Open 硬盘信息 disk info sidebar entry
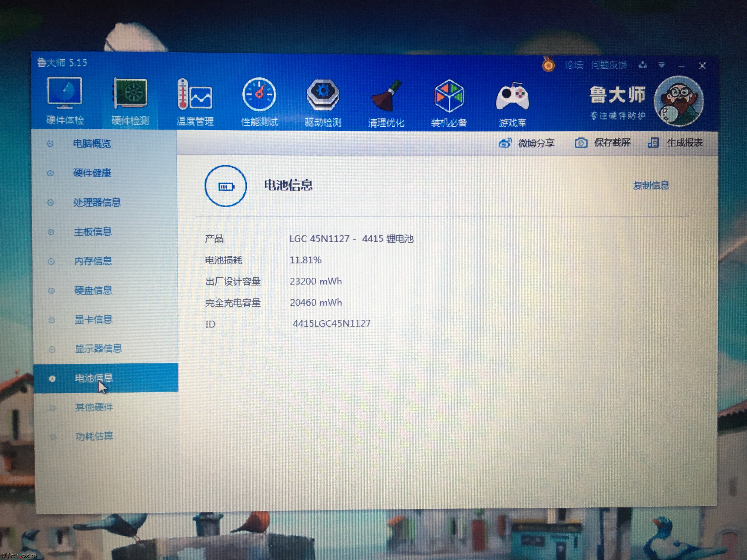Screen dimensions: 747x560 (93, 290)
